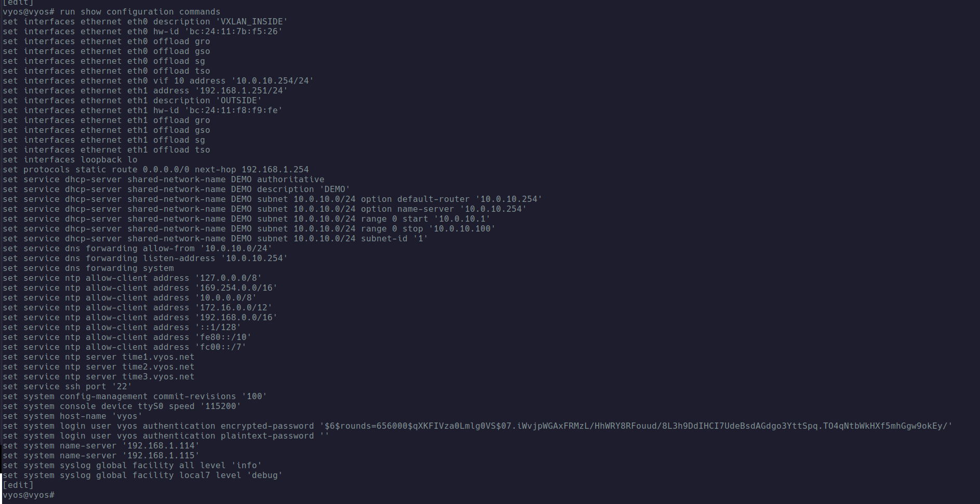Click the SSH port value '22'
Screen dimensions: 980x504
(x=122, y=386)
